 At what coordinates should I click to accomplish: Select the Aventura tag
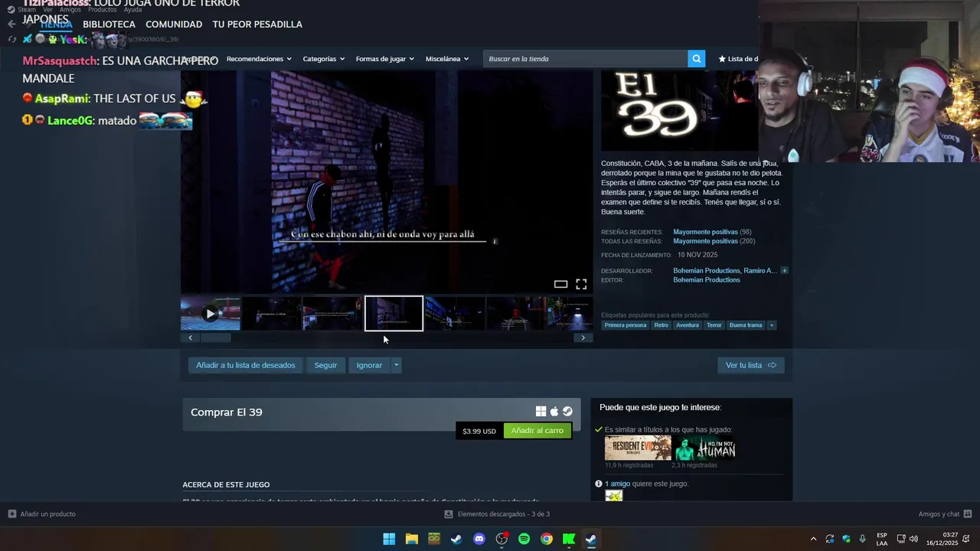pyautogui.click(x=688, y=325)
